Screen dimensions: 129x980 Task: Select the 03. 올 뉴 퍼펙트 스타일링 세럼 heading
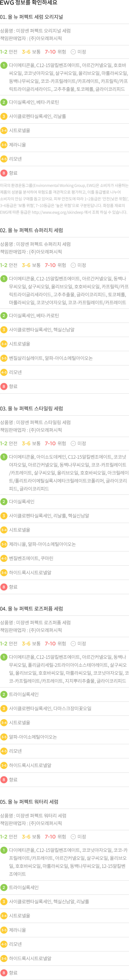tap(32, 409)
